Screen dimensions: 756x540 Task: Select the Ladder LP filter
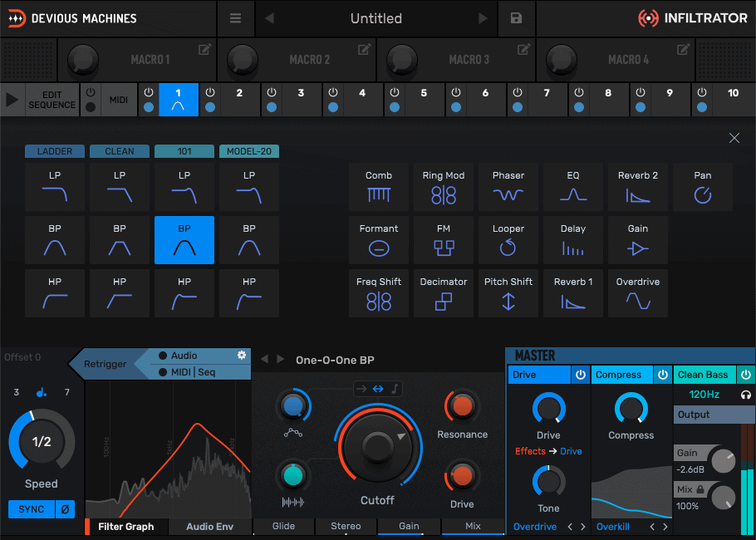pyautogui.click(x=55, y=187)
